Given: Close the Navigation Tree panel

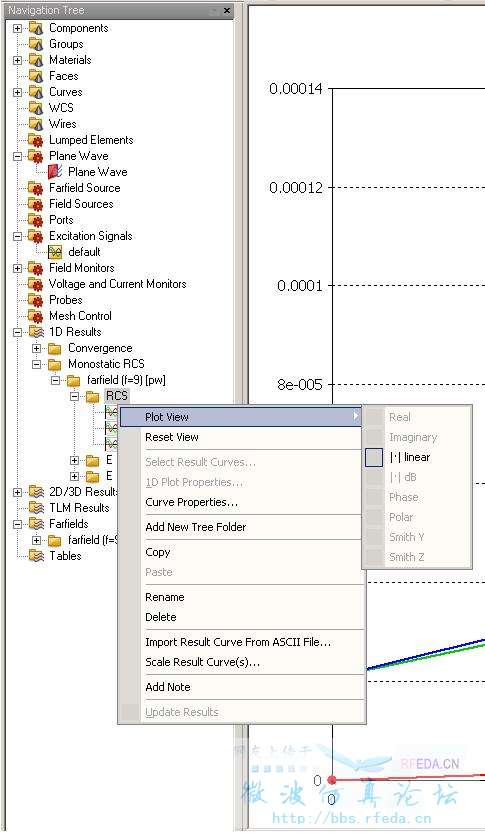Looking at the screenshot, I should pos(227,11).
